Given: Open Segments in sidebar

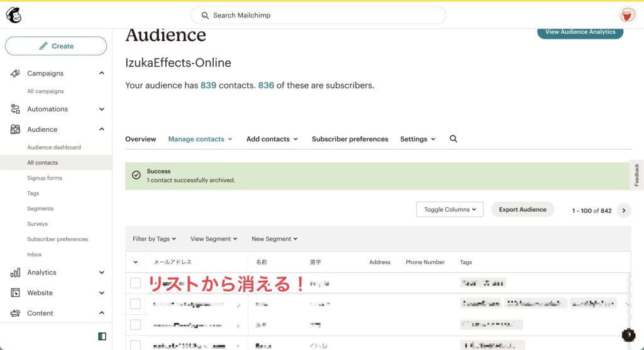Looking at the screenshot, I should pyautogui.click(x=40, y=209).
